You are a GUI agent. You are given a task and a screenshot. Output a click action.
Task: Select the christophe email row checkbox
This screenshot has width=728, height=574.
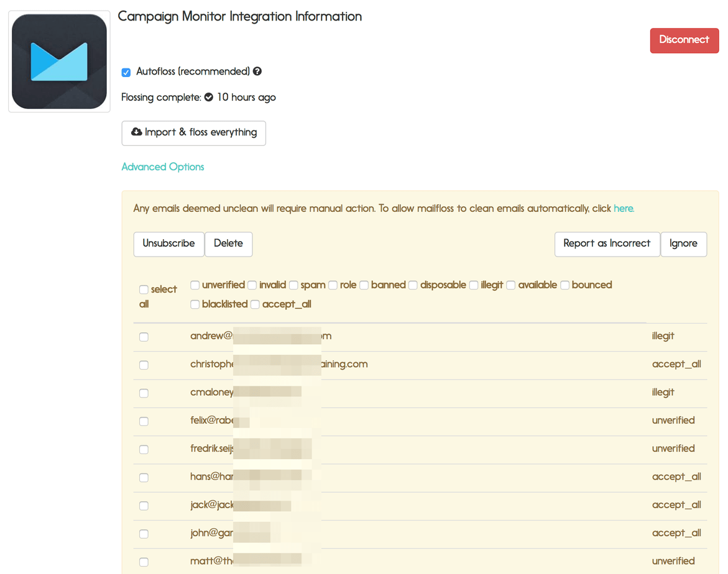(144, 365)
